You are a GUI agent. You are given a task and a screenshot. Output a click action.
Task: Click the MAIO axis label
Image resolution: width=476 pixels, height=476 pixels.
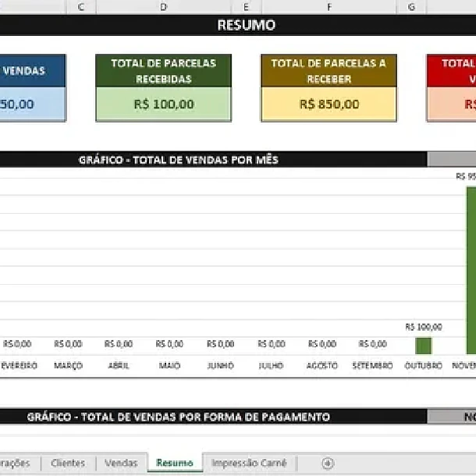tap(169, 365)
